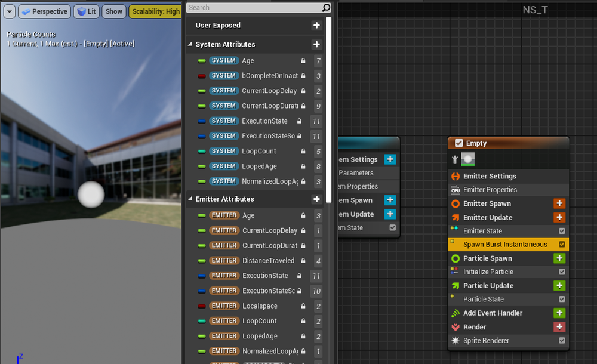Click teal type pill of SYSTEM LoopCount
Image resolution: width=597 pixels, height=364 pixels.
point(202,151)
